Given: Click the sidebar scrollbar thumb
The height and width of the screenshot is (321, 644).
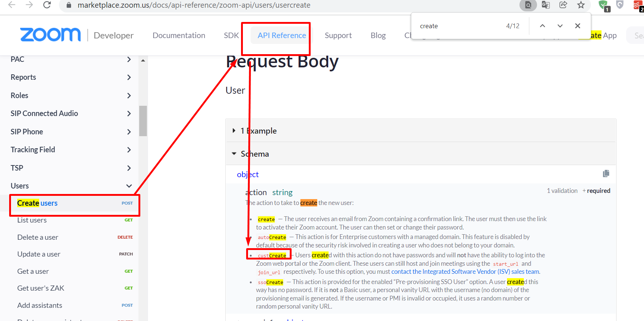Looking at the screenshot, I should click(x=143, y=121).
